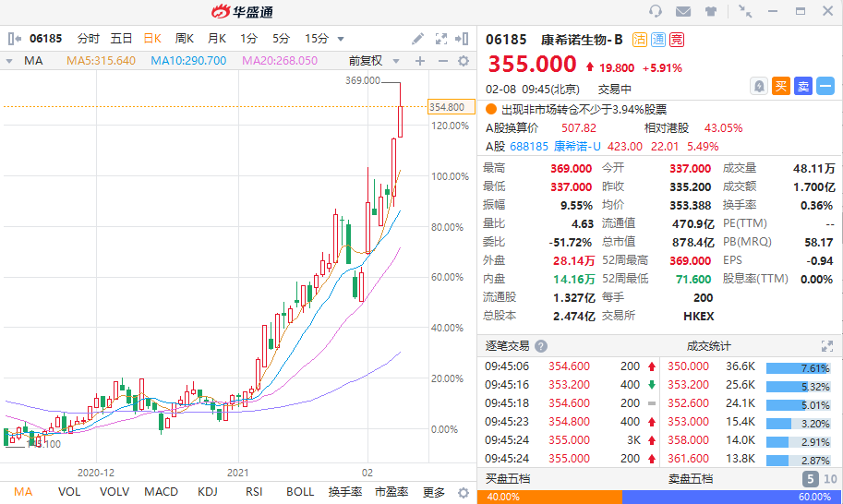
Task: Click the 09:45:06 trade row
Action: click(568, 366)
